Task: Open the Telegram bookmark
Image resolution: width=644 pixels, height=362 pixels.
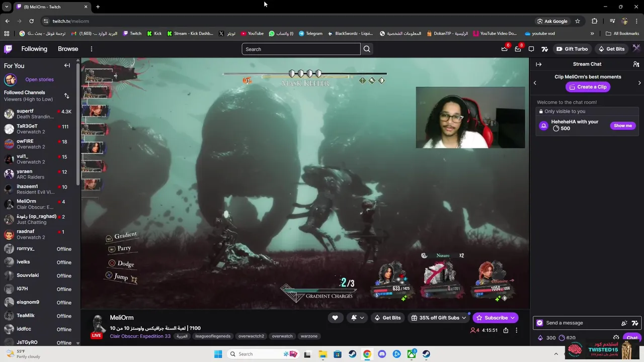Action: (x=310, y=34)
